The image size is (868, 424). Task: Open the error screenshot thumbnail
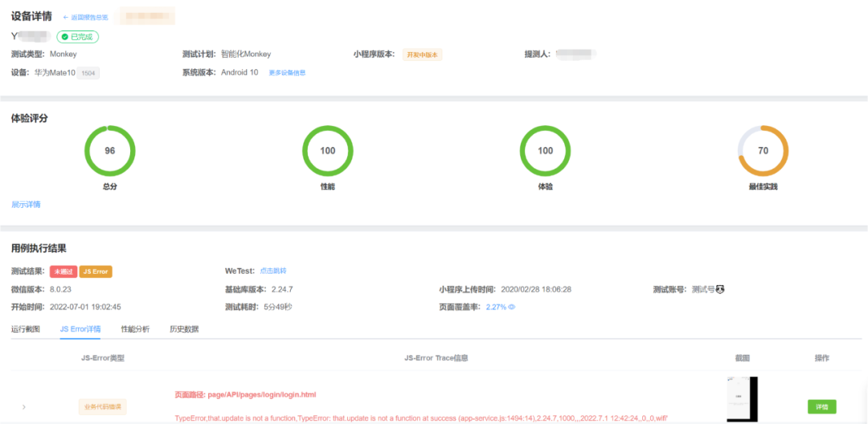point(743,399)
